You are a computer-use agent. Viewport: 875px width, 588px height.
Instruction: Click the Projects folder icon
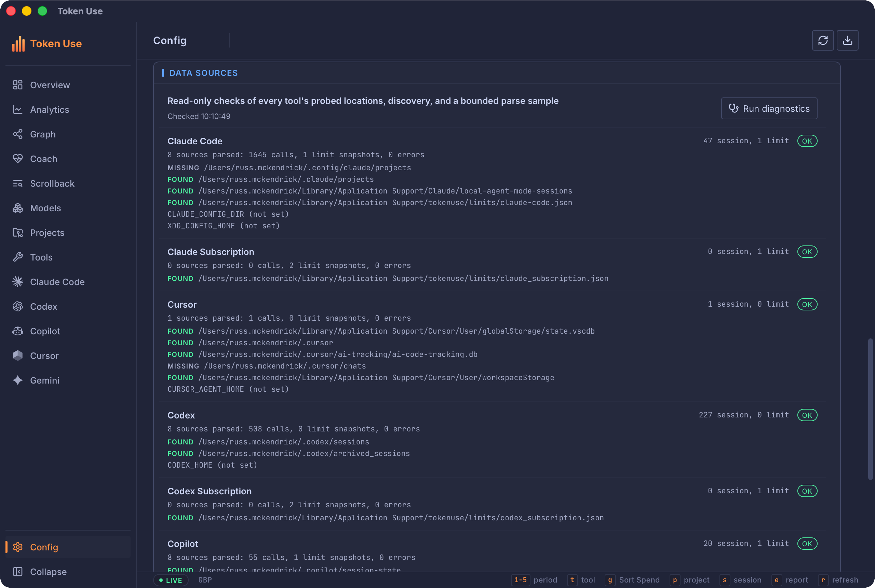[x=18, y=232]
